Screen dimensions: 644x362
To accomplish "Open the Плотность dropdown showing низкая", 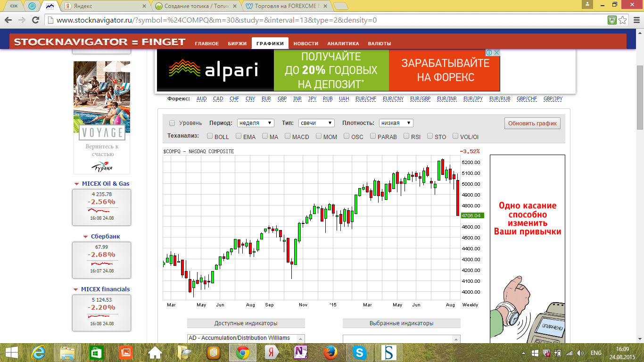I will (396, 123).
